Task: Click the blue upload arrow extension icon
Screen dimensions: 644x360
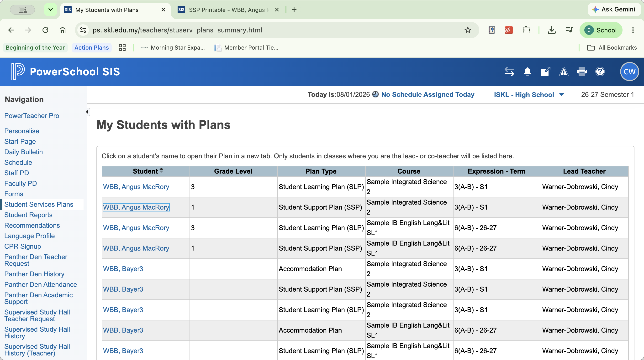Action: (x=492, y=30)
